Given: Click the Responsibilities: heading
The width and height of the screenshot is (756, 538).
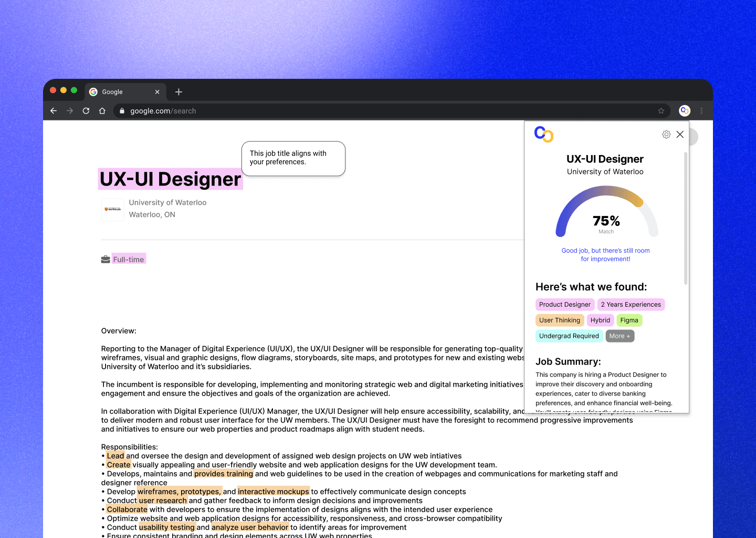Looking at the screenshot, I should pyautogui.click(x=130, y=447).
